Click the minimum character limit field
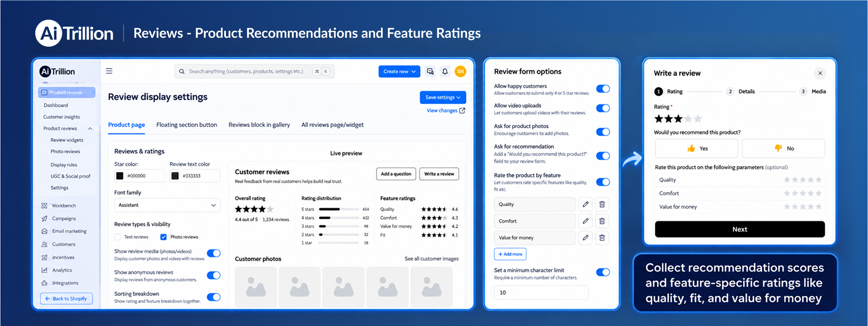The width and height of the screenshot is (868, 326). (541, 292)
